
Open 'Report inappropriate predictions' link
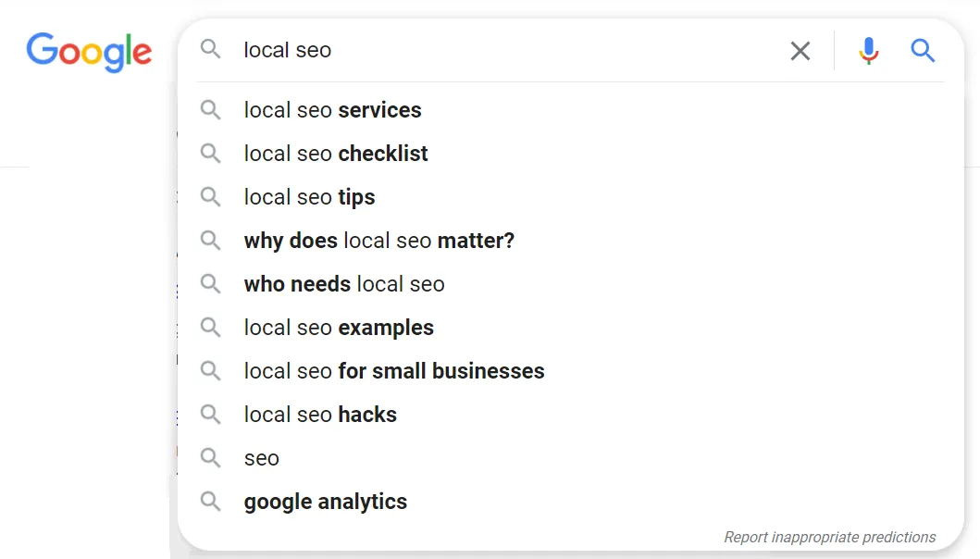(x=829, y=537)
